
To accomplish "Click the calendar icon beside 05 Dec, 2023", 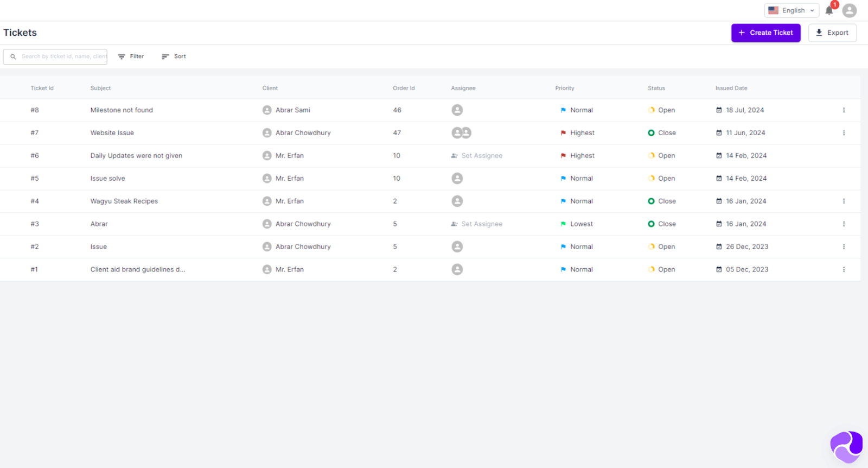I will (719, 270).
